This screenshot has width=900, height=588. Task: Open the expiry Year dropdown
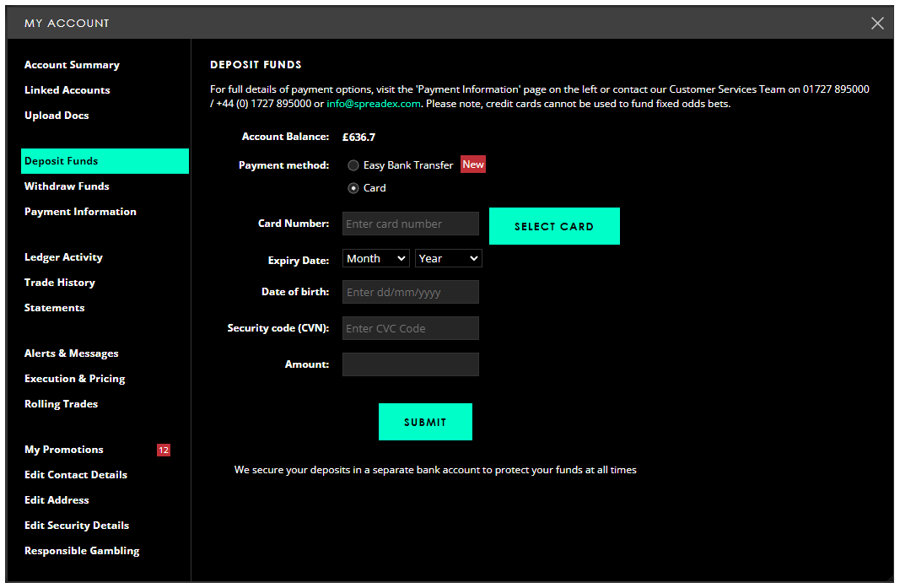448,259
